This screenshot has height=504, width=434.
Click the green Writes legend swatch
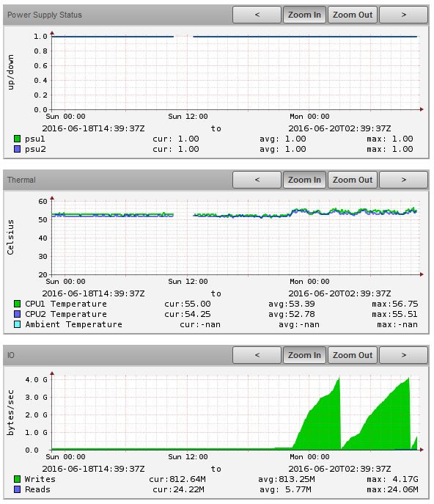click(x=18, y=479)
